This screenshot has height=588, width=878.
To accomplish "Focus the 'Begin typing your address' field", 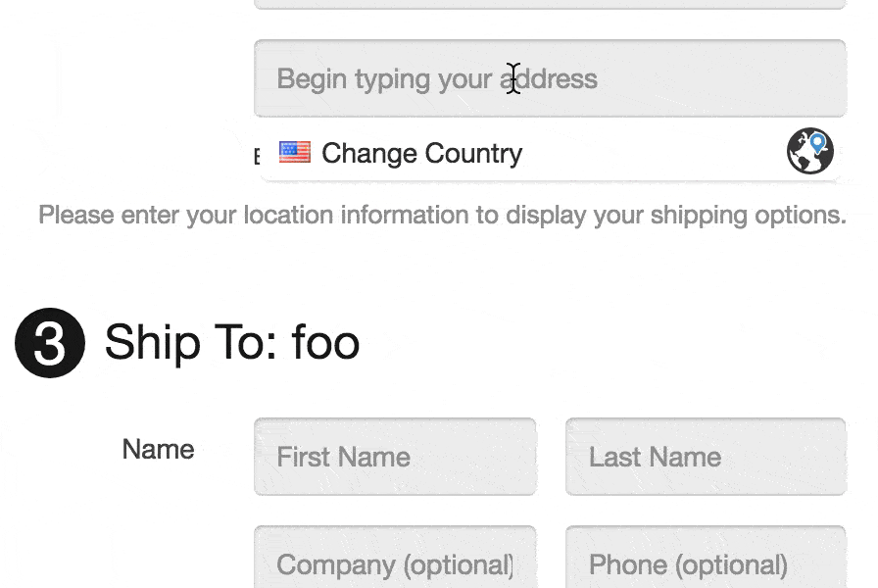I will [x=550, y=78].
